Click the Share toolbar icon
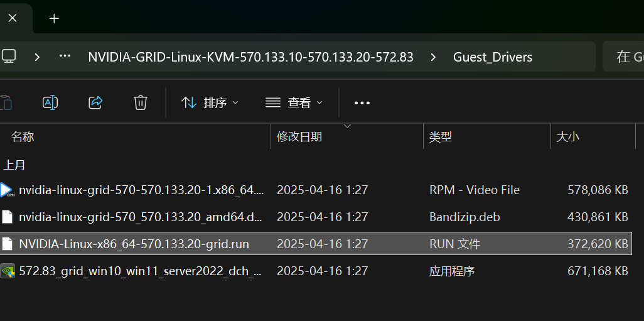Image resolution: width=644 pixels, height=321 pixels. pos(95,102)
